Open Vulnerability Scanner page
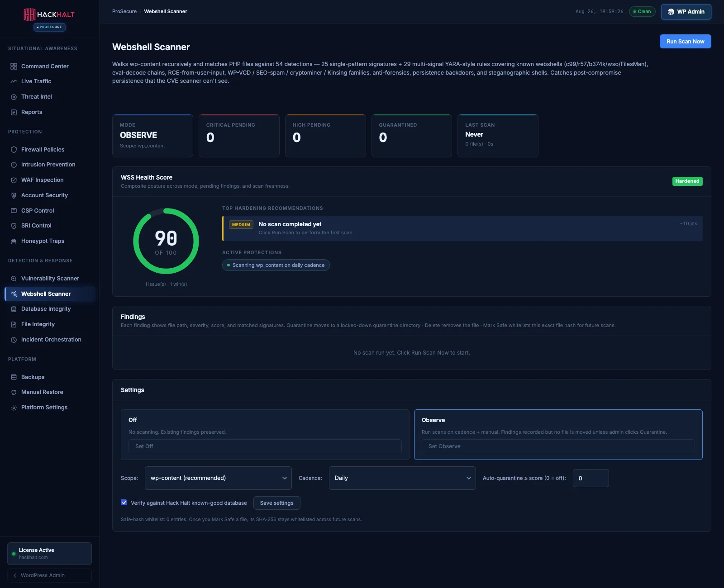This screenshot has height=588, width=724. click(50, 279)
